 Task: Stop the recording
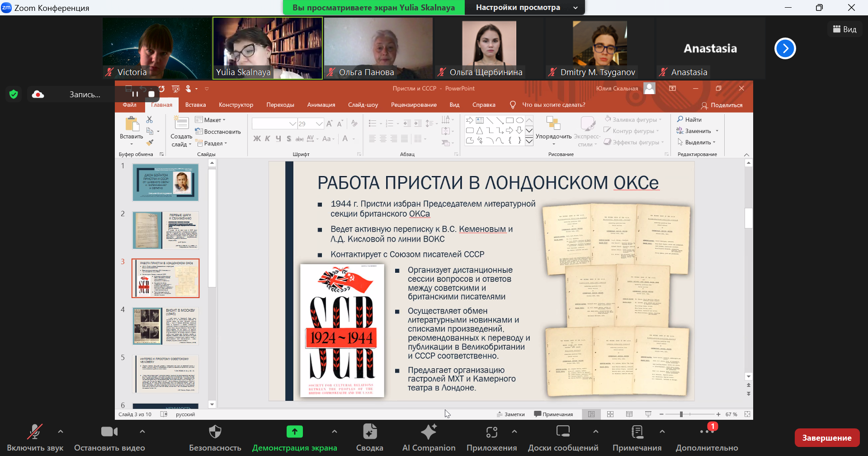[x=151, y=94]
